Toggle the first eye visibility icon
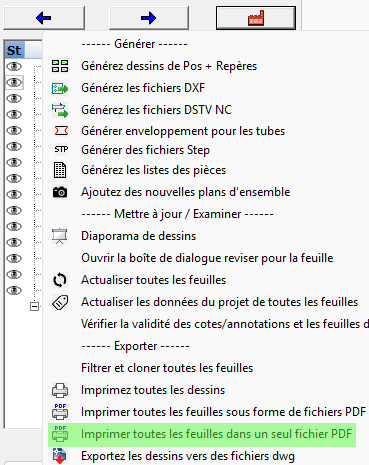The height and width of the screenshot is (465, 369). [x=14, y=66]
